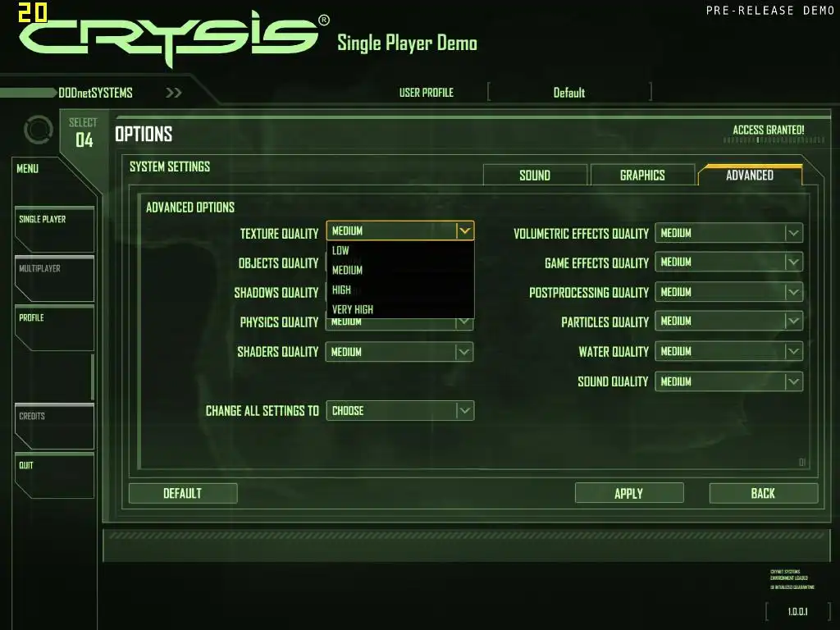Viewport: 840px width, 630px height.
Task: Open Credits menu entry
Action: 55,427
